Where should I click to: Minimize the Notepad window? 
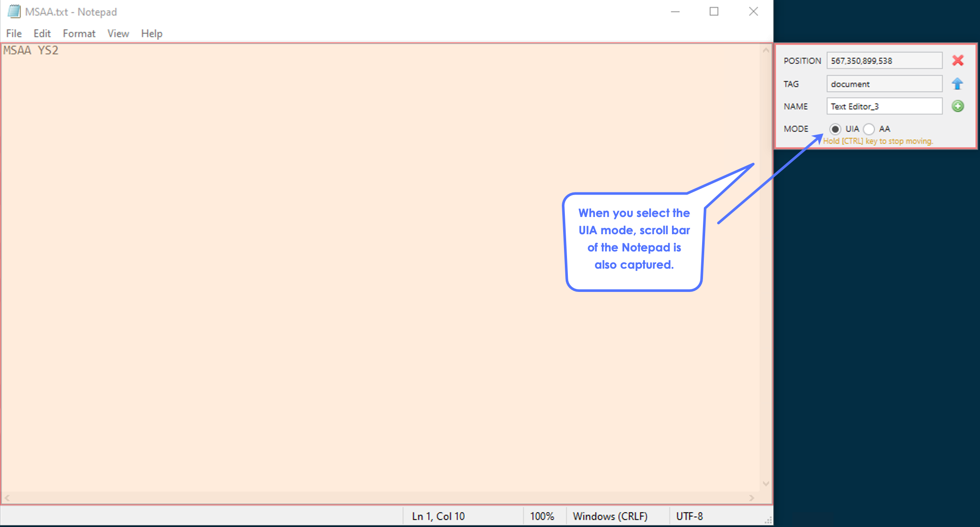click(x=675, y=12)
